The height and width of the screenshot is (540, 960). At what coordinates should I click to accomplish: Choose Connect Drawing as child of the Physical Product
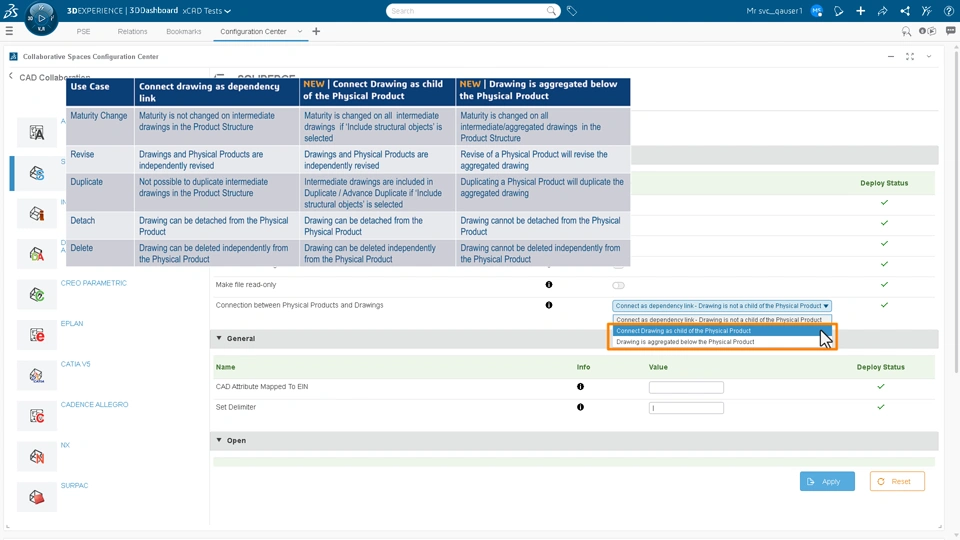722,331
